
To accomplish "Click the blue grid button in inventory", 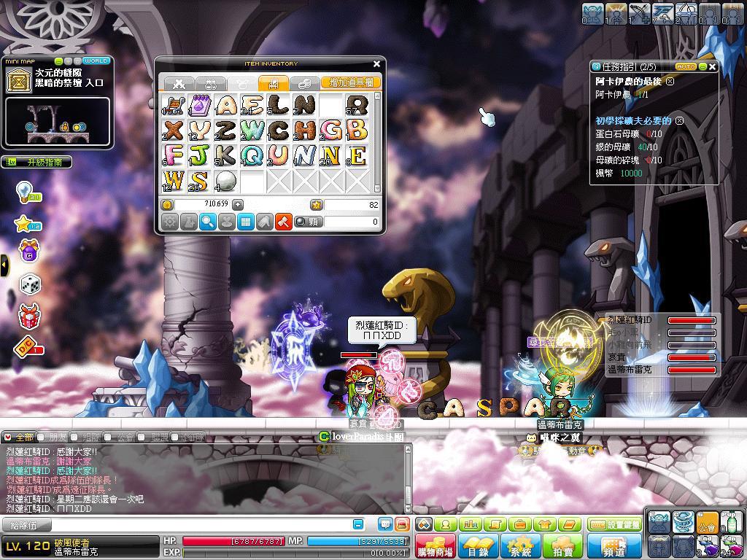I will (x=246, y=222).
